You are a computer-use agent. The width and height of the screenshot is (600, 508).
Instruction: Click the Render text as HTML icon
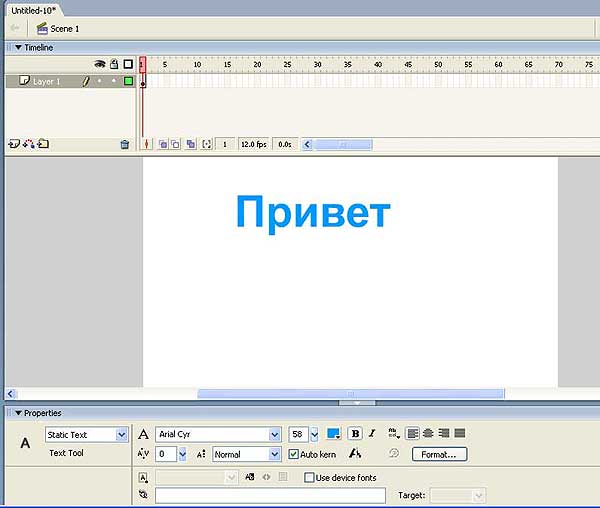tap(266, 477)
